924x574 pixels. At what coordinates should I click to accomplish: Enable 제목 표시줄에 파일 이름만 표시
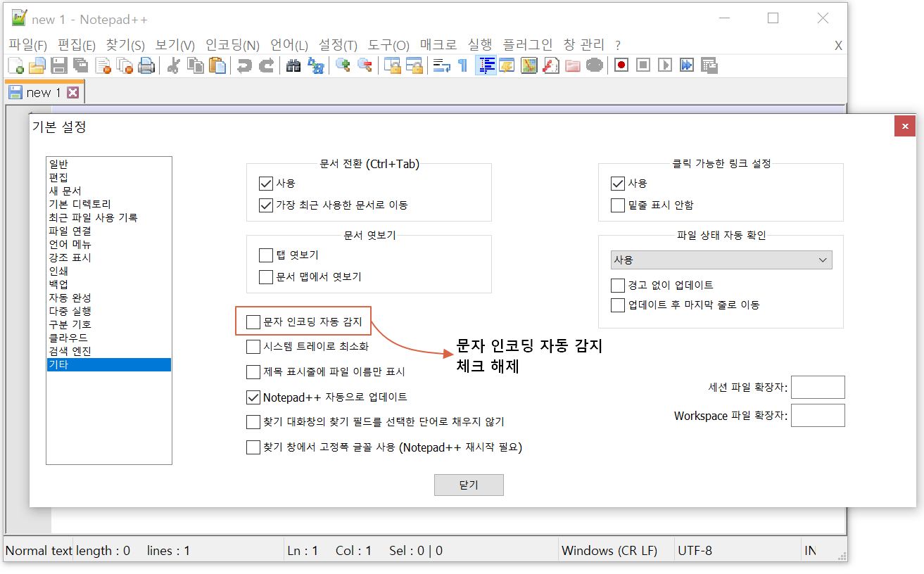pos(253,371)
